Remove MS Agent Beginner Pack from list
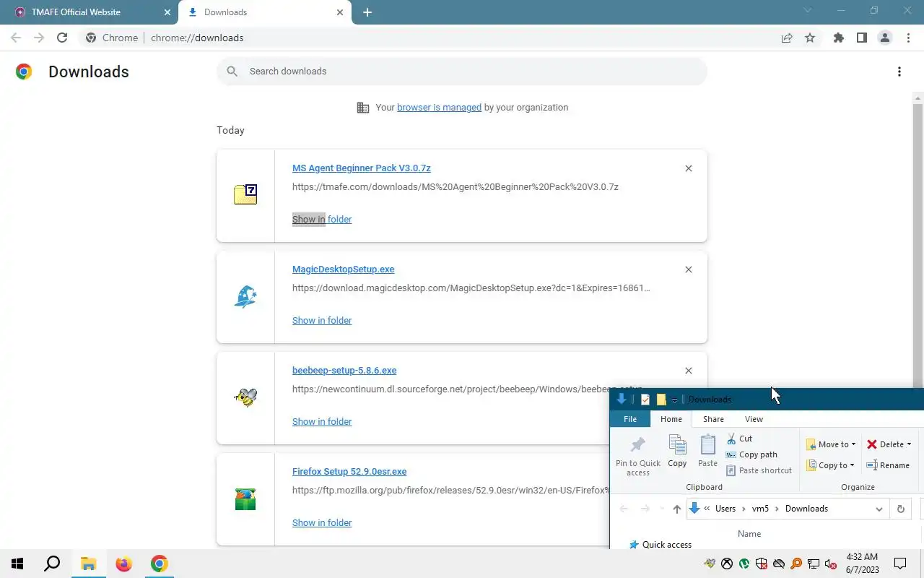The width and height of the screenshot is (924, 578). (688, 168)
